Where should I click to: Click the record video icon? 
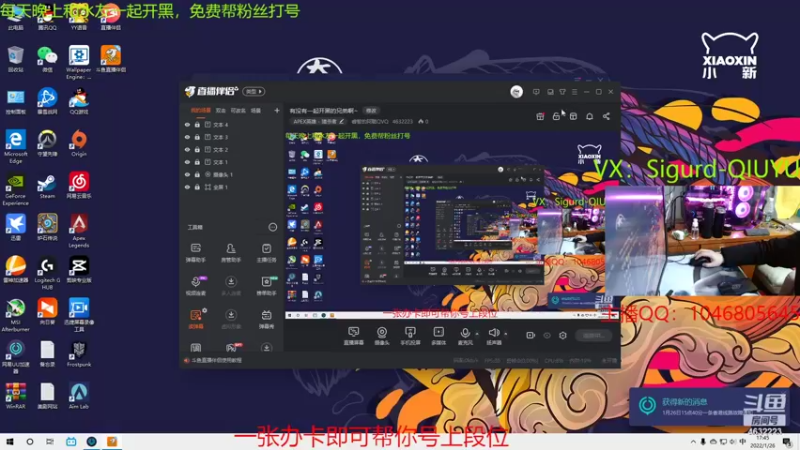pyautogui.click(x=531, y=335)
